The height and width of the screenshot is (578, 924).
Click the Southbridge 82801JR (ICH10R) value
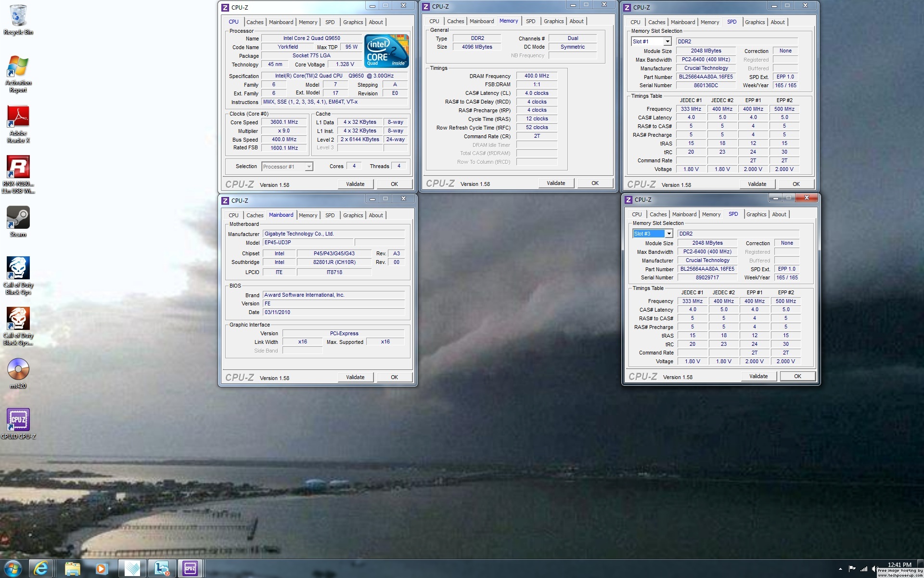point(334,263)
